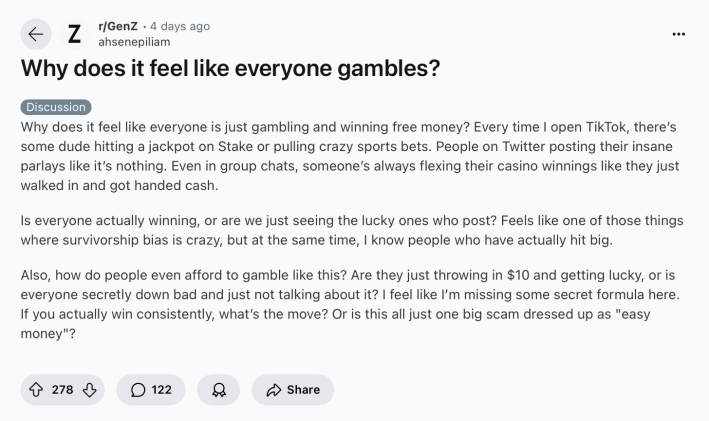
Task: Click the 122 comment count number
Action: pyautogui.click(x=161, y=389)
